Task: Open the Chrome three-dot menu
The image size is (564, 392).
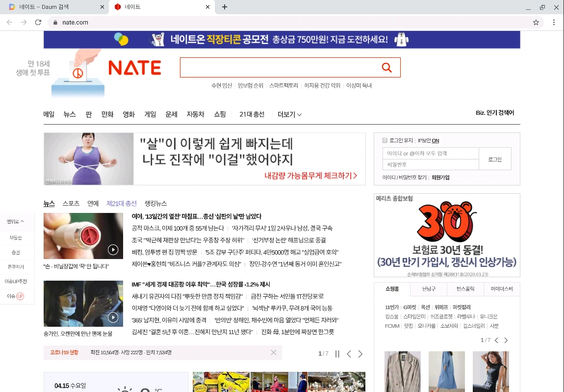Action: click(x=554, y=22)
